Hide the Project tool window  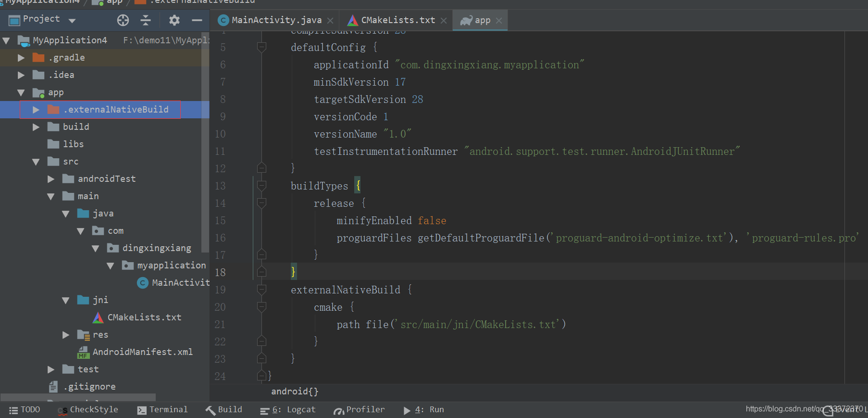click(197, 20)
